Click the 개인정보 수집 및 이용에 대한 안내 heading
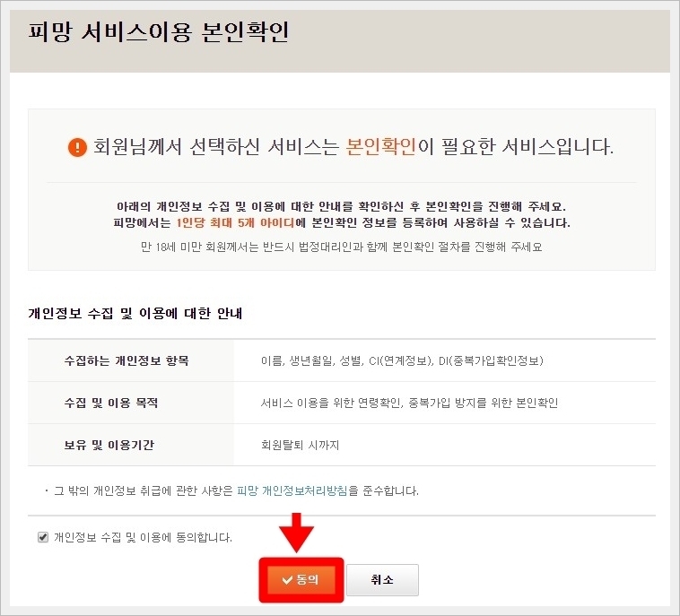The height and width of the screenshot is (616, 680). coord(135,313)
